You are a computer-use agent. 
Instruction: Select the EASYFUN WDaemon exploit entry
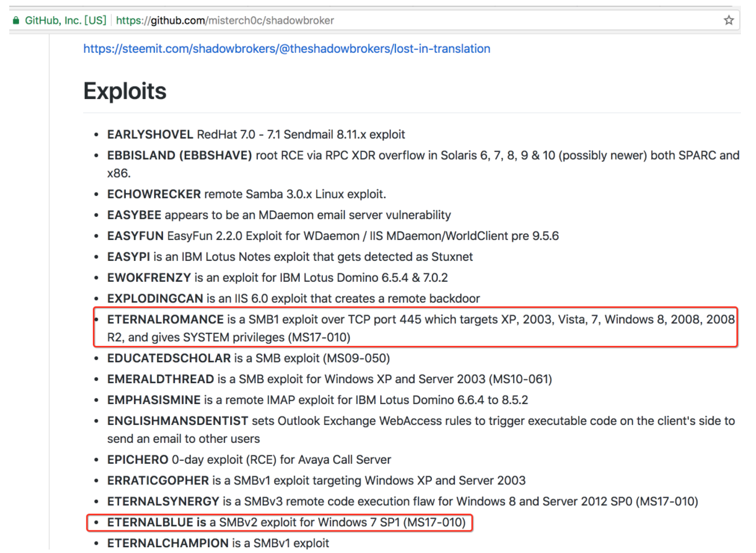coord(333,236)
